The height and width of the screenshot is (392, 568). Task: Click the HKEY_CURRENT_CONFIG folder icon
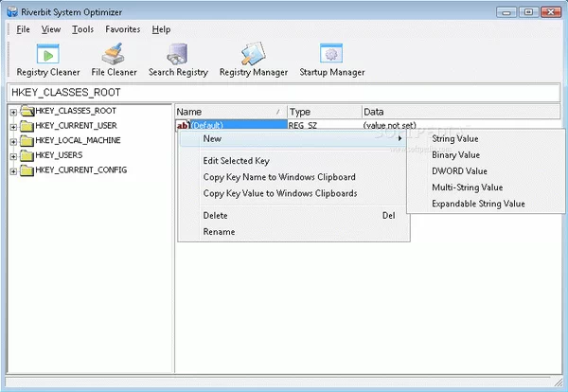(x=27, y=170)
